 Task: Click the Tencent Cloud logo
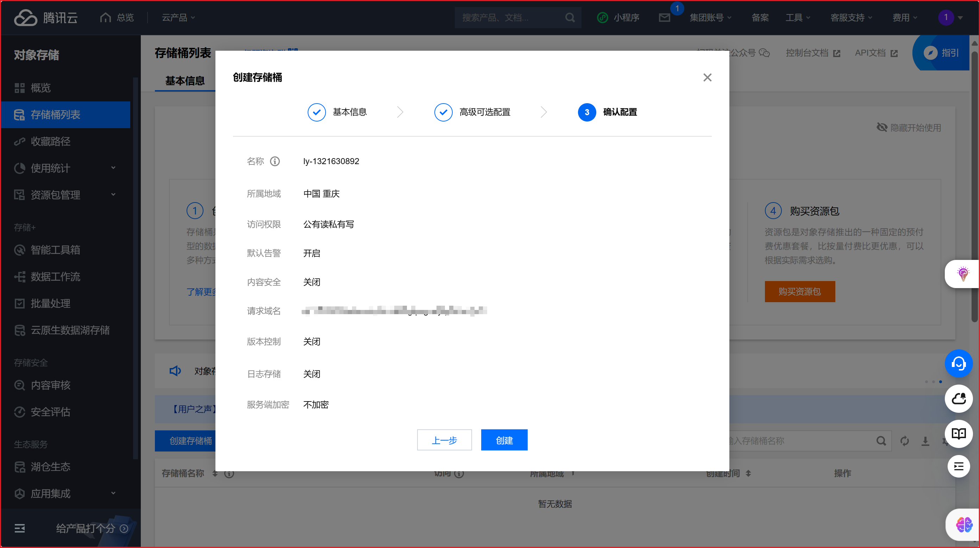46,18
